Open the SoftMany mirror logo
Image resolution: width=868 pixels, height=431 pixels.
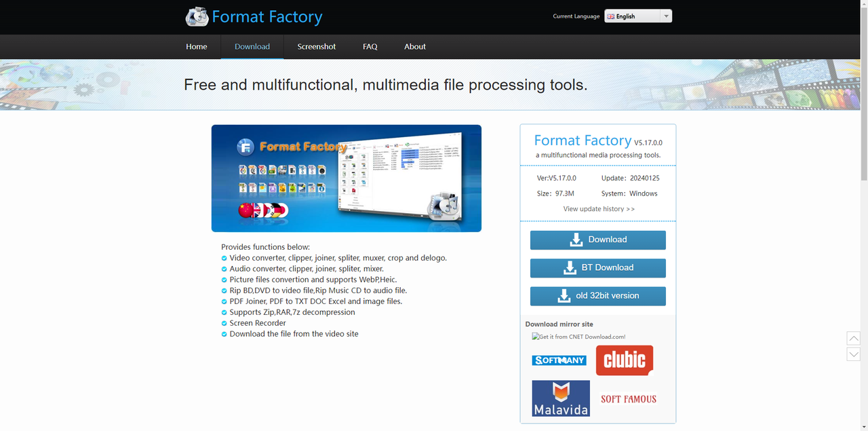559,360
